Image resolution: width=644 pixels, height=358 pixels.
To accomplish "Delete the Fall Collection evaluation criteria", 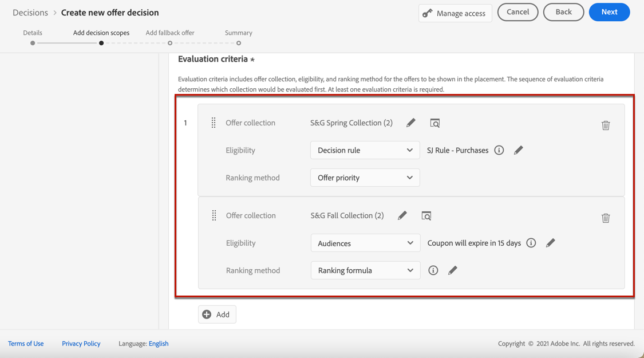I will (606, 218).
